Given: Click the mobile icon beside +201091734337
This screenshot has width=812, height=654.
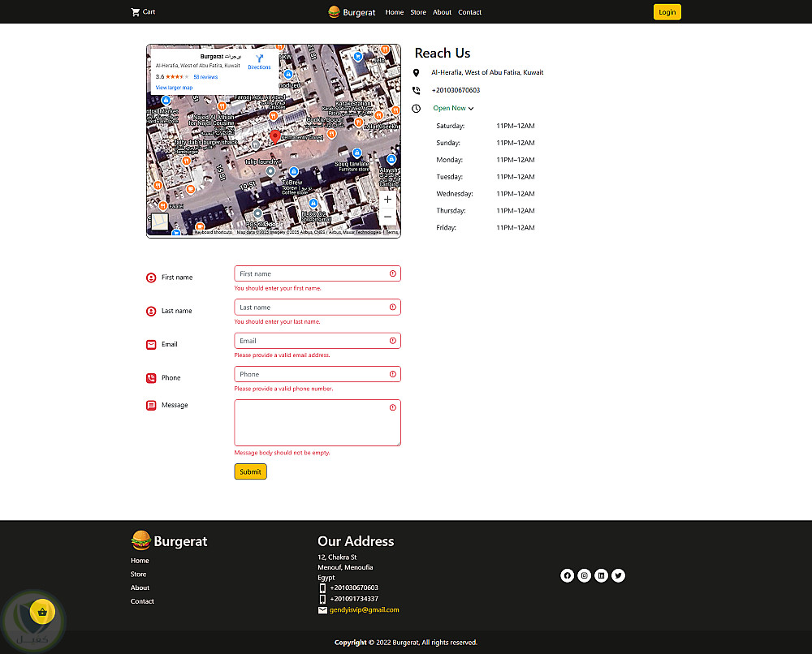Looking at the screenshot, I should 322,599.
